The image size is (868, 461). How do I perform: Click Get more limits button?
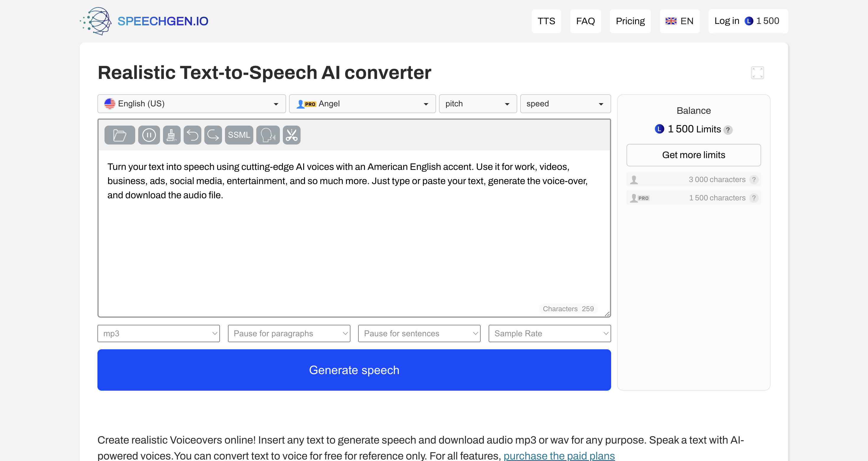694,155
